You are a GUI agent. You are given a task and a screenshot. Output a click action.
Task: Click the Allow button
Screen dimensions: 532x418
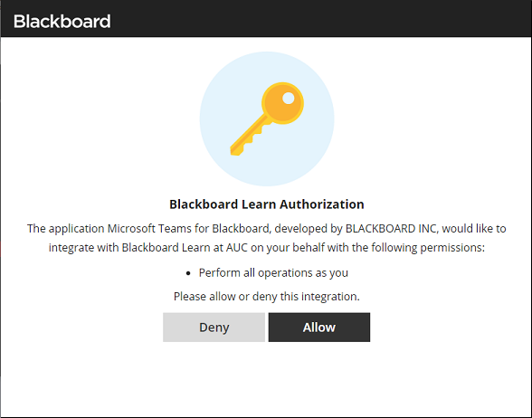[x=318, y=328]
